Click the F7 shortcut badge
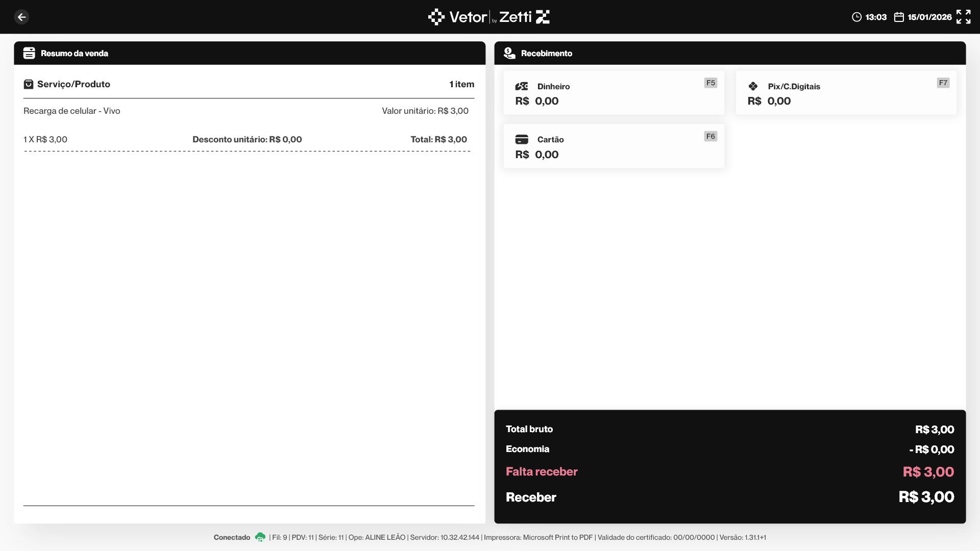980x551 pixels. click(943, 83)
